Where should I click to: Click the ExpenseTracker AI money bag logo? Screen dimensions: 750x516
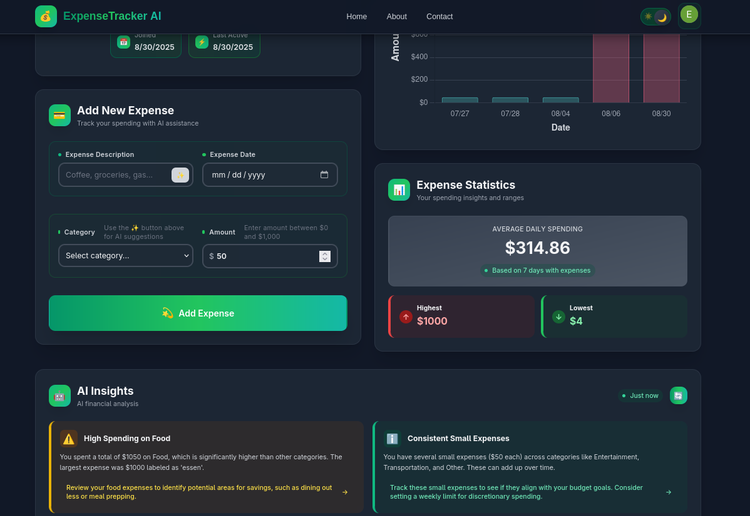click(46, 16)
